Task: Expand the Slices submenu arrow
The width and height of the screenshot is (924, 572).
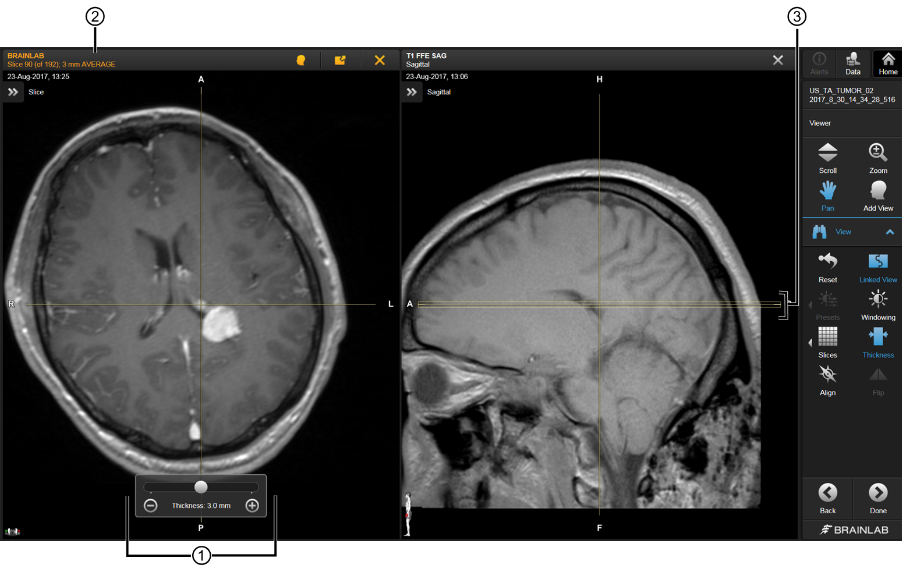Action: coord(810,343)
